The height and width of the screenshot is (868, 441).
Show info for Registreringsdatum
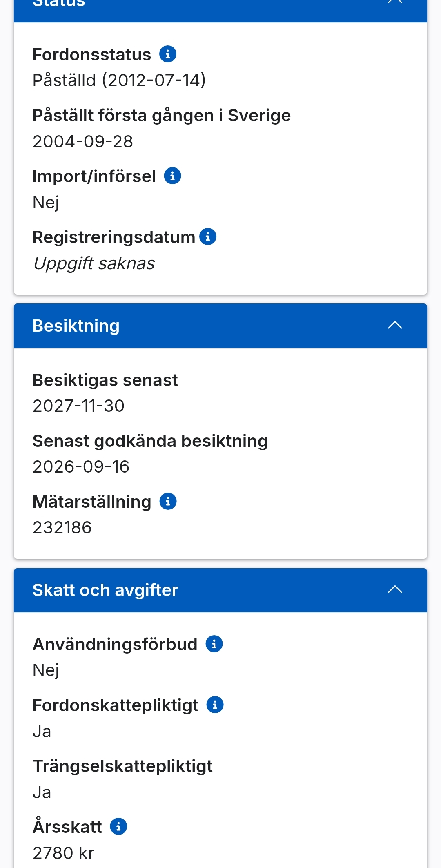(x=208, y=237)
